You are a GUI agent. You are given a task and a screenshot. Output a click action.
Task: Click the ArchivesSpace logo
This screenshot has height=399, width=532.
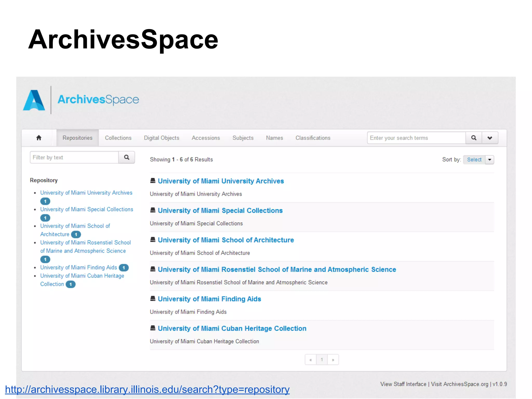tap(81, 100)
